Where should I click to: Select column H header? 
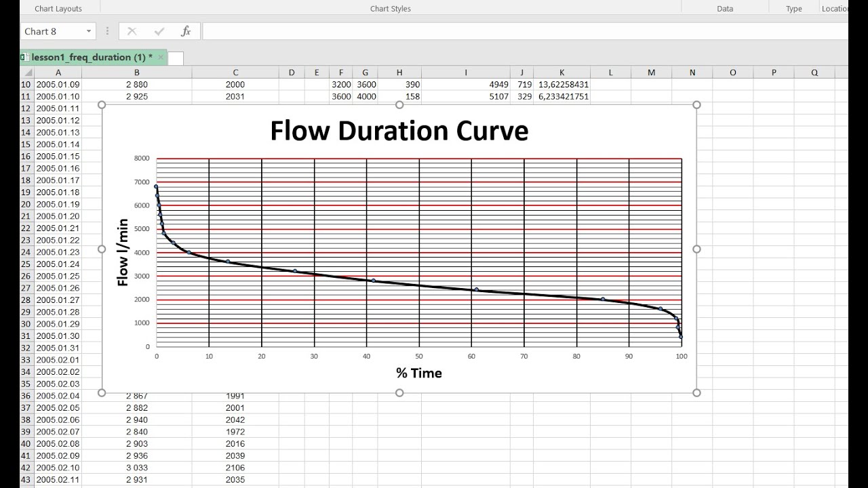399,73
